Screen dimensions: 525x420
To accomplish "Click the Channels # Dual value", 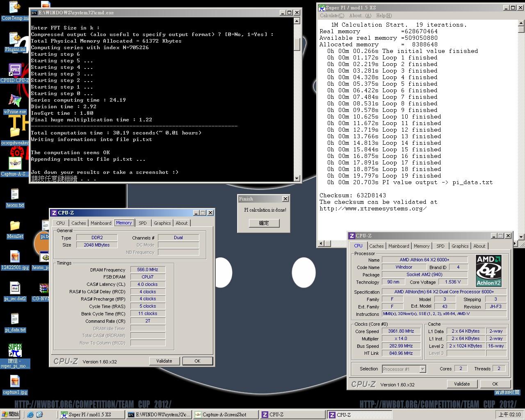I will (178, 237).
